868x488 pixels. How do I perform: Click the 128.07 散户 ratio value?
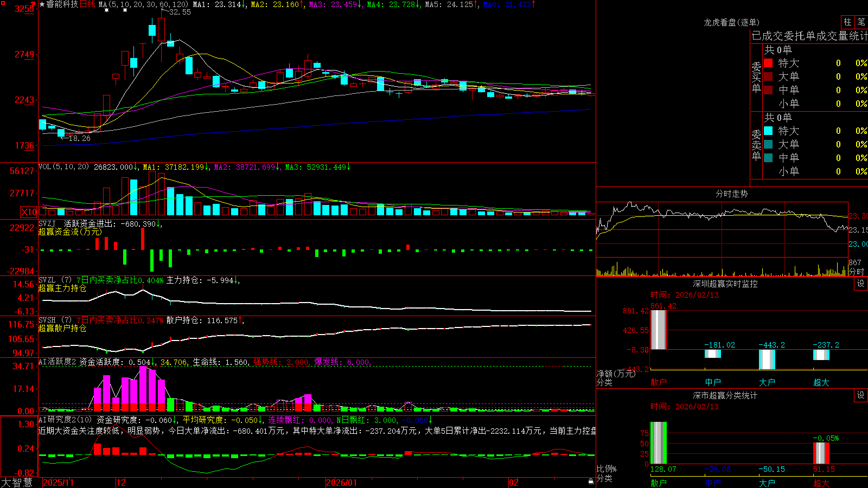663,469
